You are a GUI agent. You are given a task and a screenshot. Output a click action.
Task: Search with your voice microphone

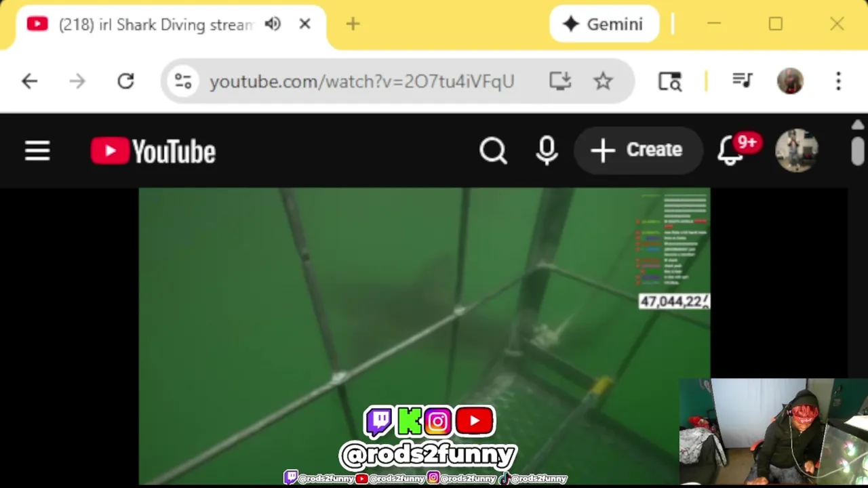coord(547,150)
